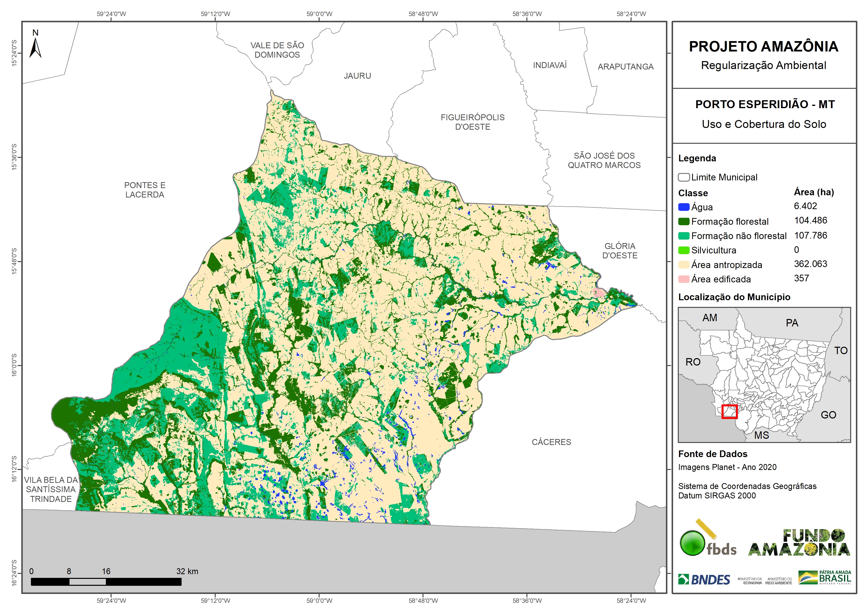Image resolution: width=868 pixels, height=614 pixels.
Task: Click the blue Água legend swatch
Action: 683,207
